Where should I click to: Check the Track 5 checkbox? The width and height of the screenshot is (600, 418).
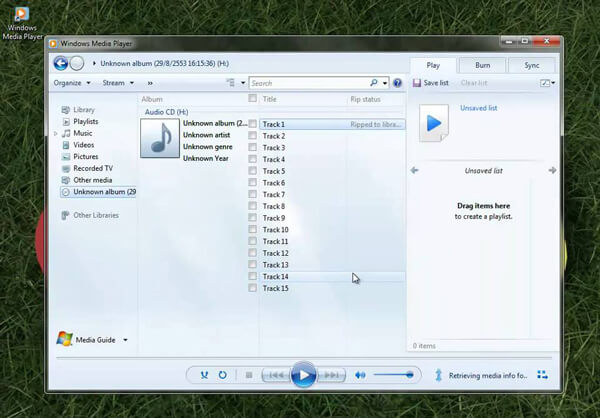[253, 170]
